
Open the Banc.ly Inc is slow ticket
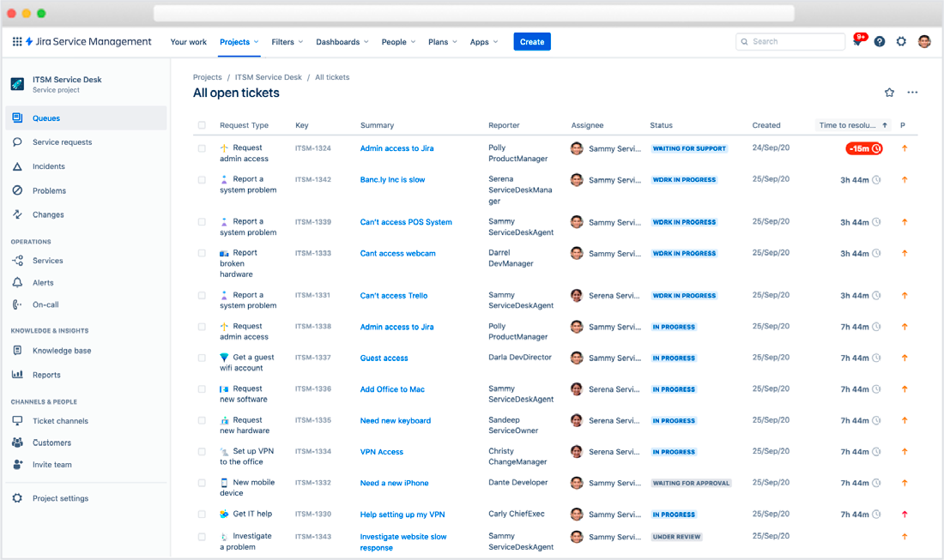[392, 180]
